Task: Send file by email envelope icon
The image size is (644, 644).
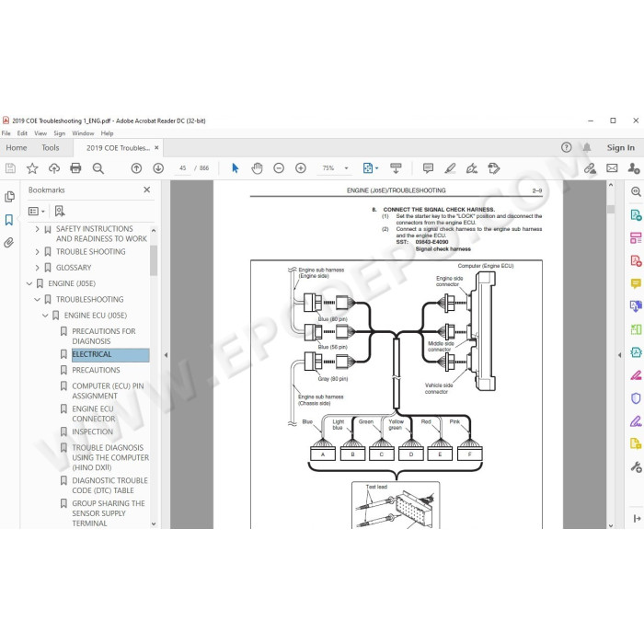Action: point(612,168)
